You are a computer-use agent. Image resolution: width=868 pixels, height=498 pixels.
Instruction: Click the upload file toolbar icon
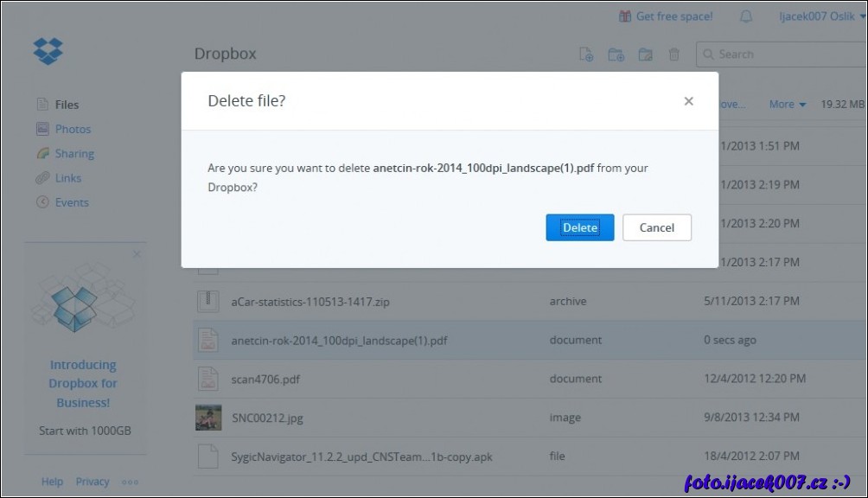click(586, 54)
